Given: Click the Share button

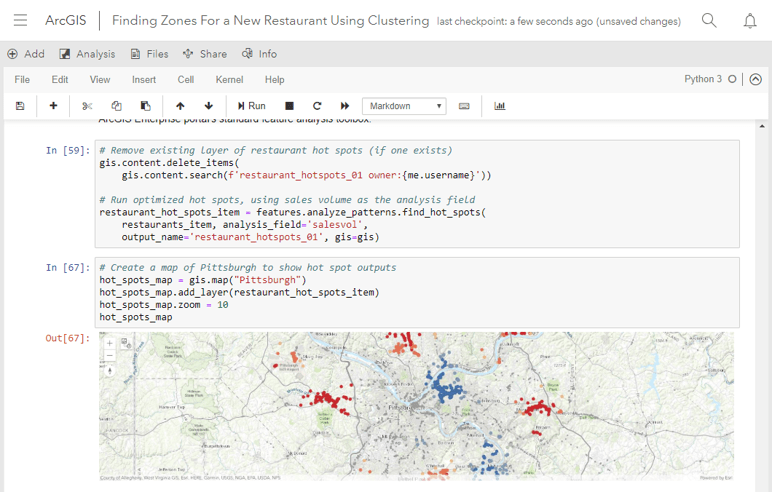Looking at the screenshot, I should 204,54.
